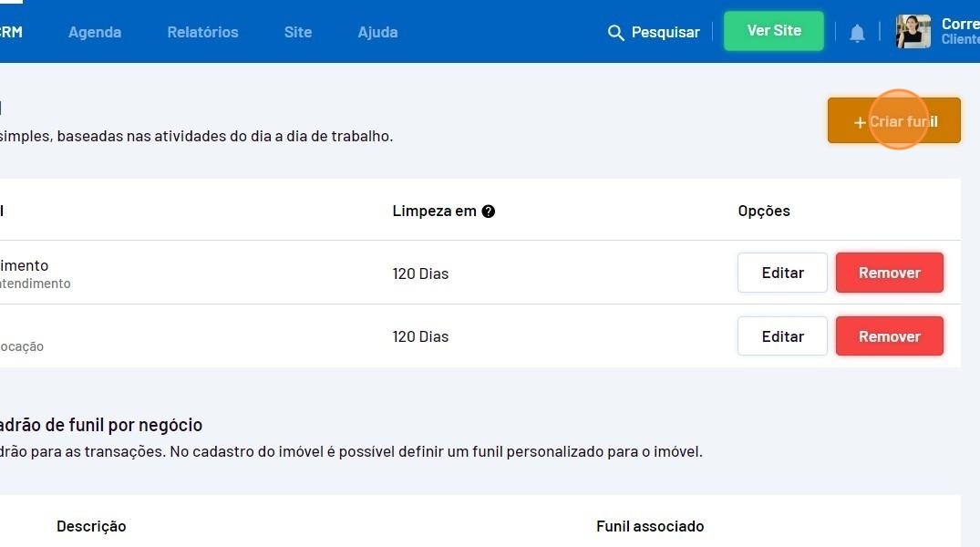This screenshot has height=547, width=980.
Task: Click the search magnifier icon
Action: (x=616, y=33)
